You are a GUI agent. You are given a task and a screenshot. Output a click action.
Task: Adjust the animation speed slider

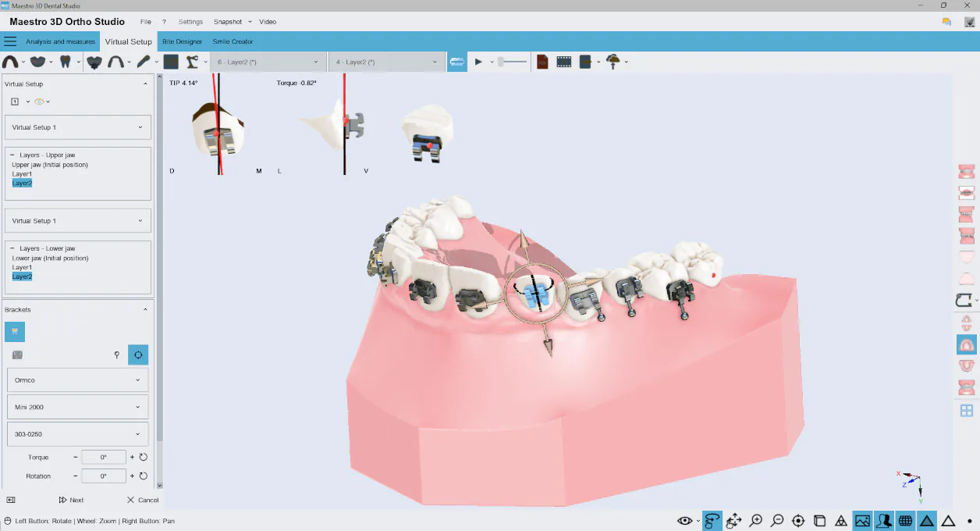512,62
